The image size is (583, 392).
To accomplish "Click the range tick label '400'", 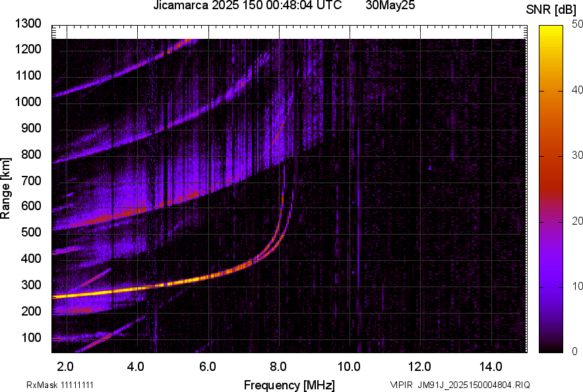I will [31, 258].
